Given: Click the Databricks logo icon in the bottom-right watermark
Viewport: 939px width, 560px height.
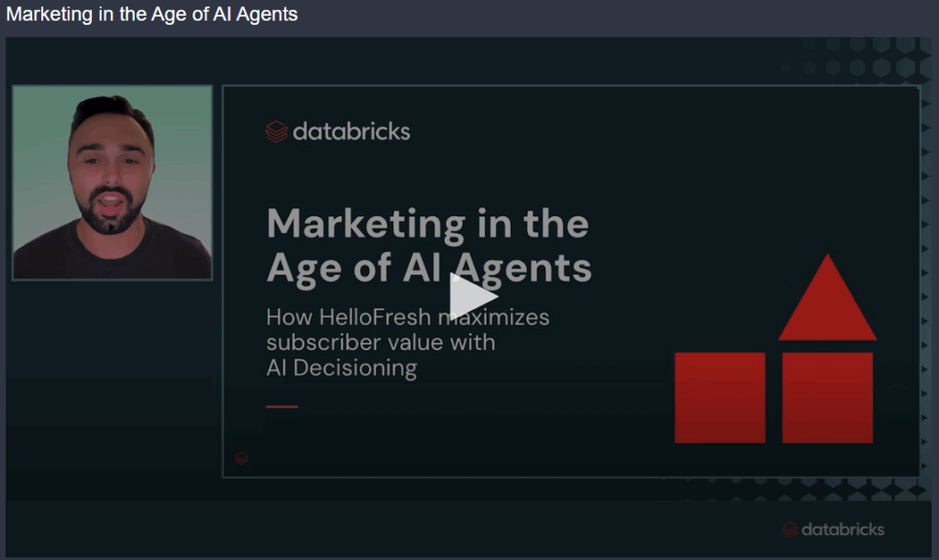Looking at the screenshot, I should tap(790, 530).
